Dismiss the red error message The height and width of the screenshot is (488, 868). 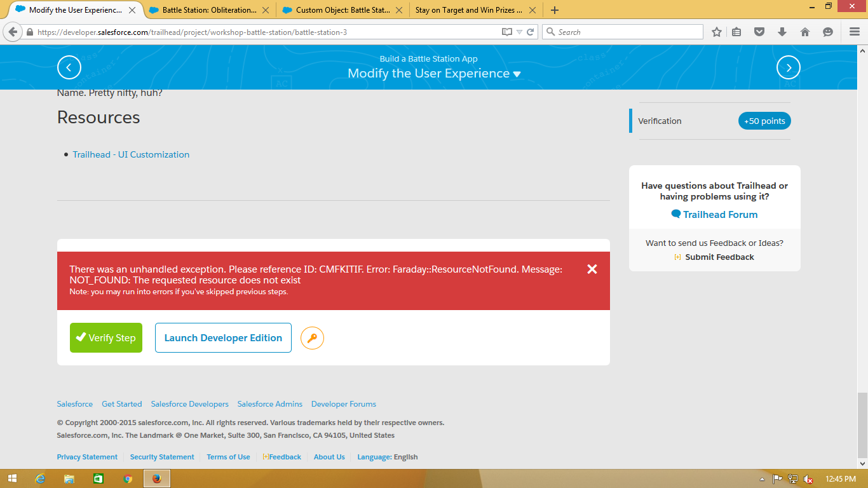(x=592, y=269)
